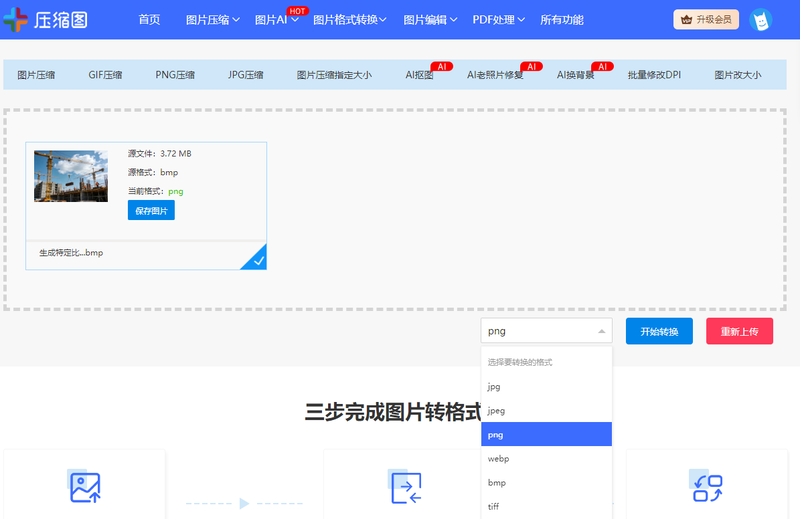The image size is (800, 519).
Task: Expand the PDF处理 navigation menu
Action: coord(506,20)
